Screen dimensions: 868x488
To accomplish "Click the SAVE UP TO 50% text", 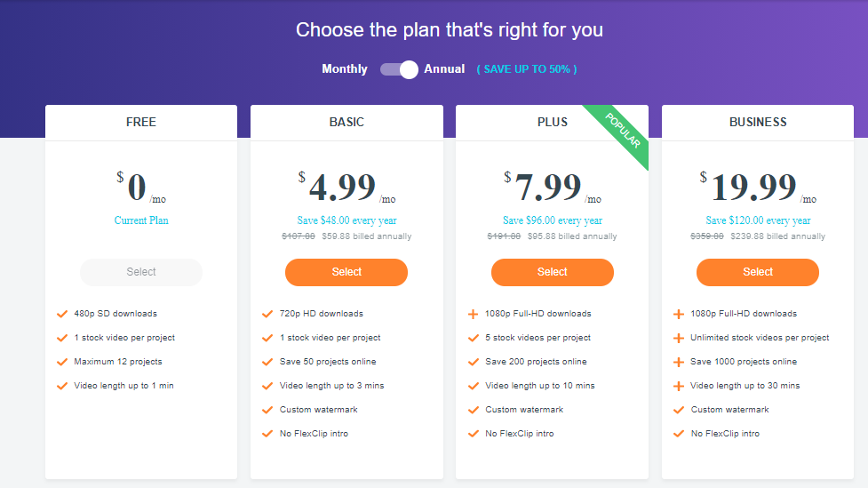I will click(527, 69).
